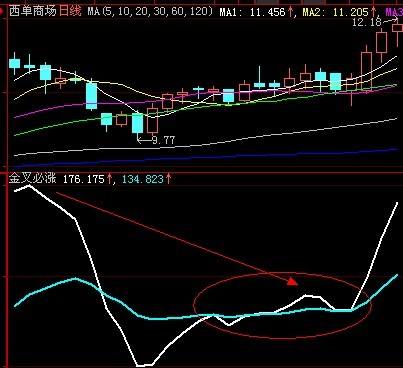Click the cyan candle above 9.77 low
The height and width of the screenshot is (368, 403).
tap(137, 123)
